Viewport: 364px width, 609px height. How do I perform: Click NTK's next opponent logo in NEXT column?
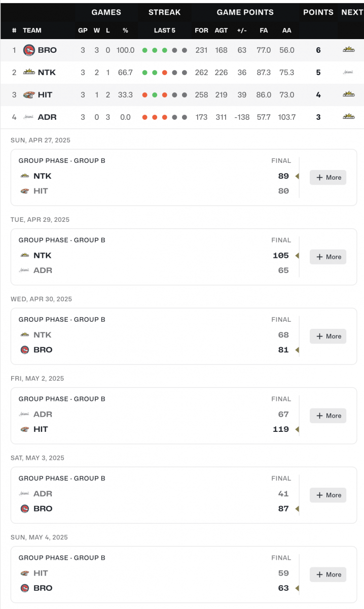(348, 72)
